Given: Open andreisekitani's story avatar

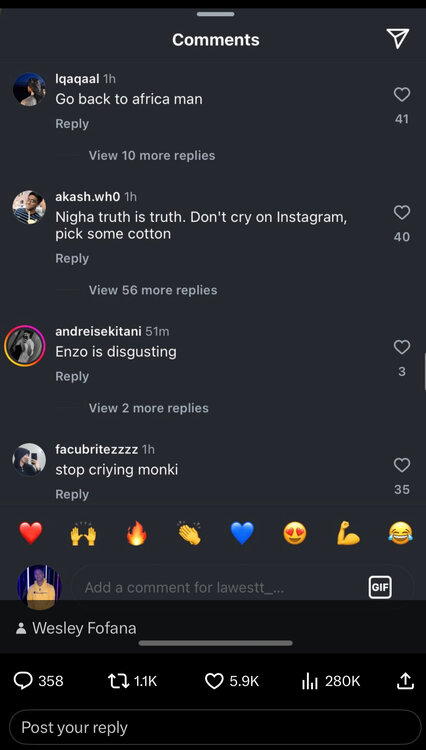Looking at the screenshot, I should [25, 346].
